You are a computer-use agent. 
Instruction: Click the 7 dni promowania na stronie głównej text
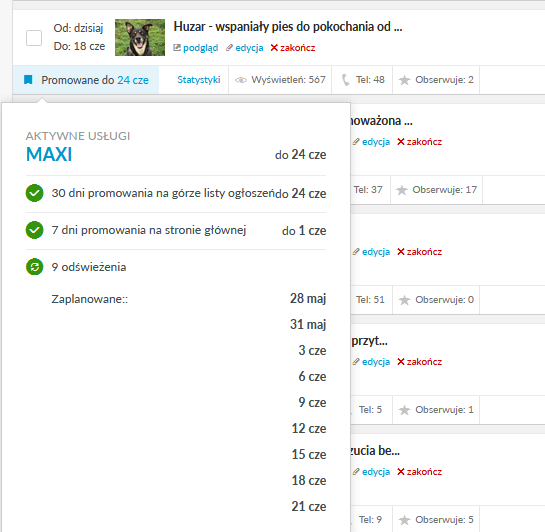pyautogui.click(x=149, y=230)
